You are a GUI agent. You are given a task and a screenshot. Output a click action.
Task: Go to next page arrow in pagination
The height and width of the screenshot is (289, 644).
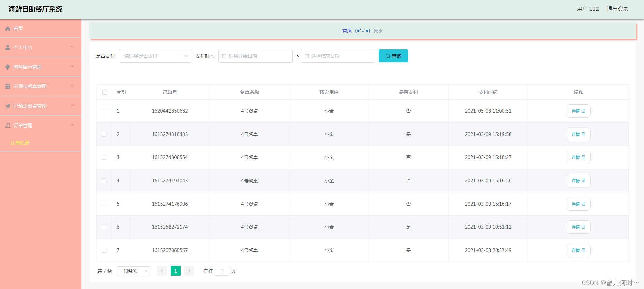click(189, 271)
